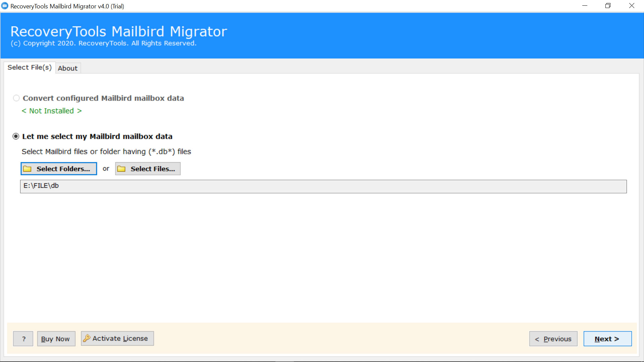Click the Select Files... button

pos(148,169)
